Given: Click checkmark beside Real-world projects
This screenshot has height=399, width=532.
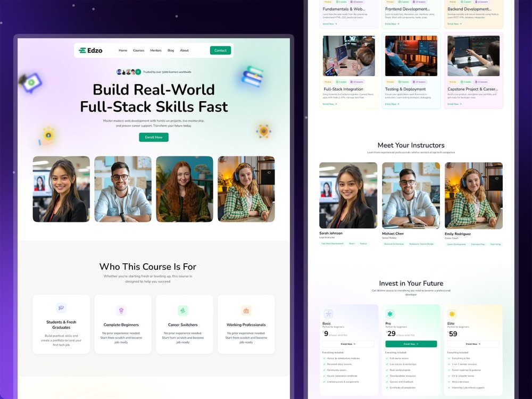Looking at the screenshot, I should [387, 370].
